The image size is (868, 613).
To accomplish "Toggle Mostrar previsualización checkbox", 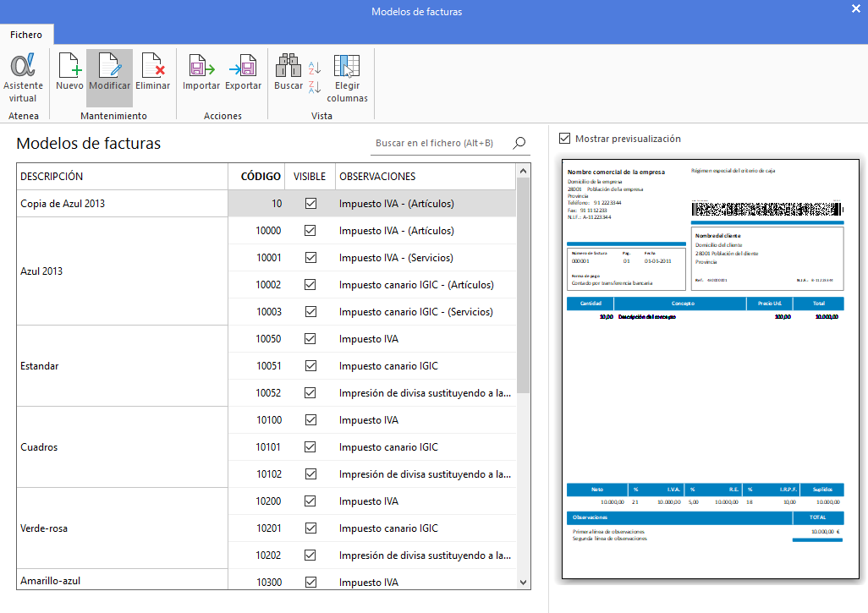I will click(x=564, y=139).
